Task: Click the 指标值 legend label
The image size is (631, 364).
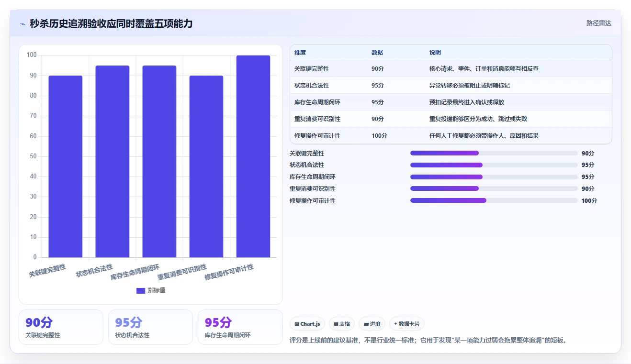Action: (x=157, y=290)
